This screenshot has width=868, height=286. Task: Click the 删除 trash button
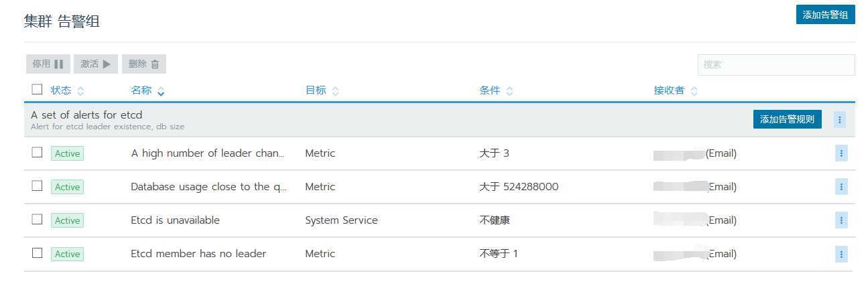click(144, 64)
